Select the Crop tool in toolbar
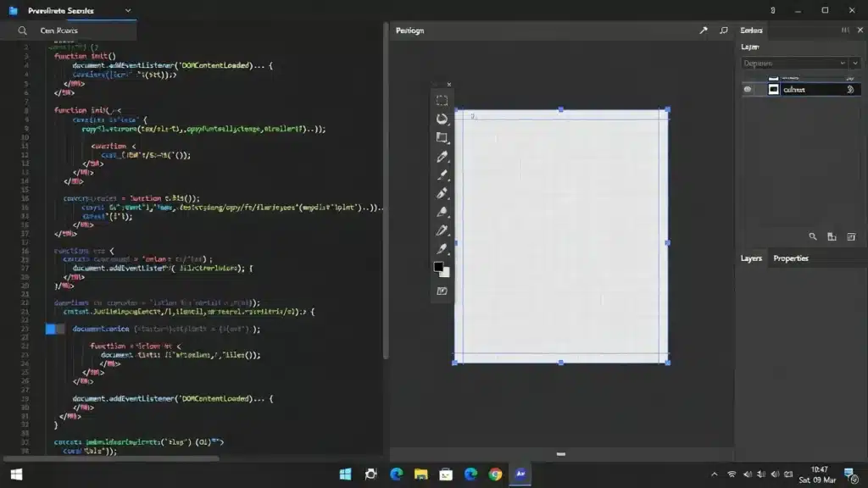Image resolution: width=868 pixels, height=488 pixels. (x=442, y=138)
